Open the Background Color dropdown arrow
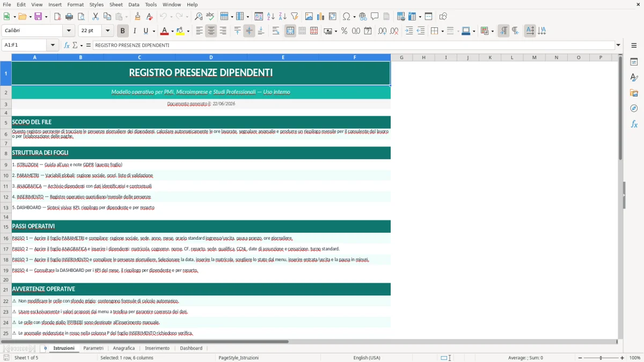The width and height of the screenshot is (644, 362). click(188, 31)
